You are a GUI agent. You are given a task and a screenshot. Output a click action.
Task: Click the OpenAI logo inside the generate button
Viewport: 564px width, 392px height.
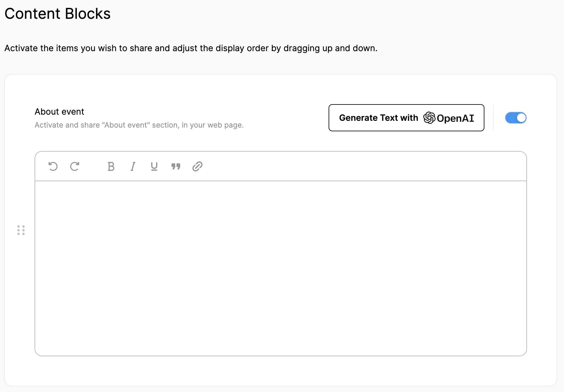(429, 118)
